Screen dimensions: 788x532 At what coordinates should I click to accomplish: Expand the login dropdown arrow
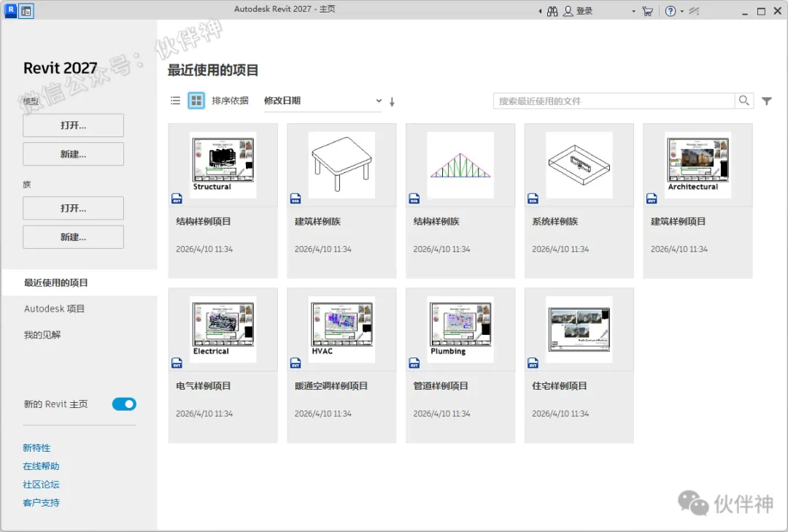(633, 11)
